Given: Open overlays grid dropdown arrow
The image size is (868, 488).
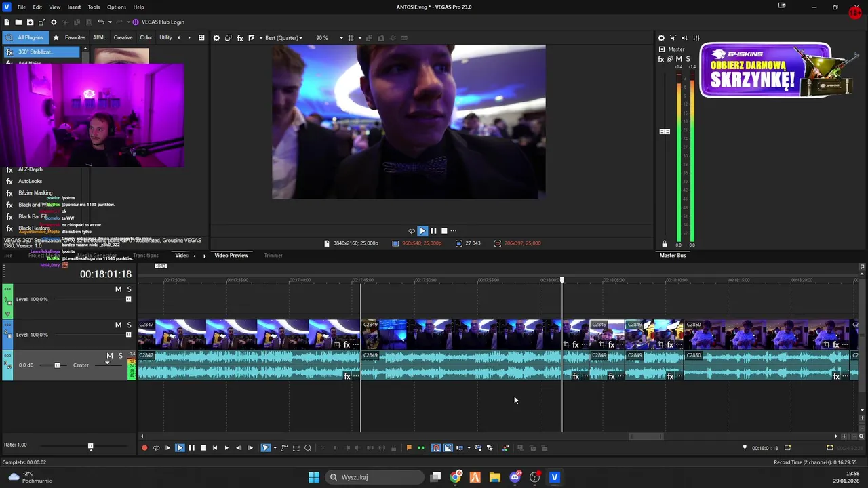Looking at the screenshot, I should click(x=359, y=38).
